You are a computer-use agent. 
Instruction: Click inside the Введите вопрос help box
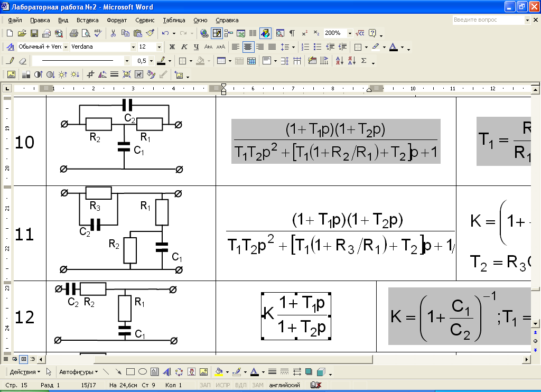489,20
